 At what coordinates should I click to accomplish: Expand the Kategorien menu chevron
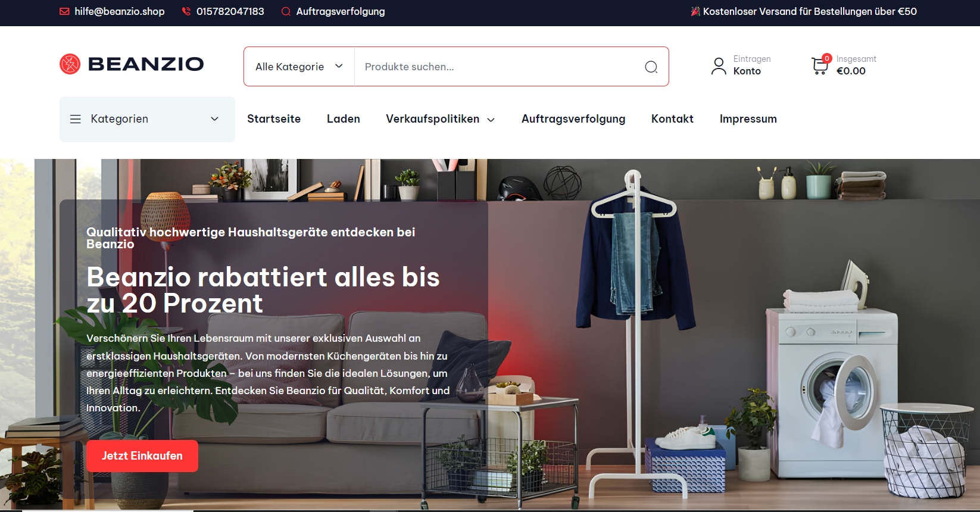coord(215,119)
